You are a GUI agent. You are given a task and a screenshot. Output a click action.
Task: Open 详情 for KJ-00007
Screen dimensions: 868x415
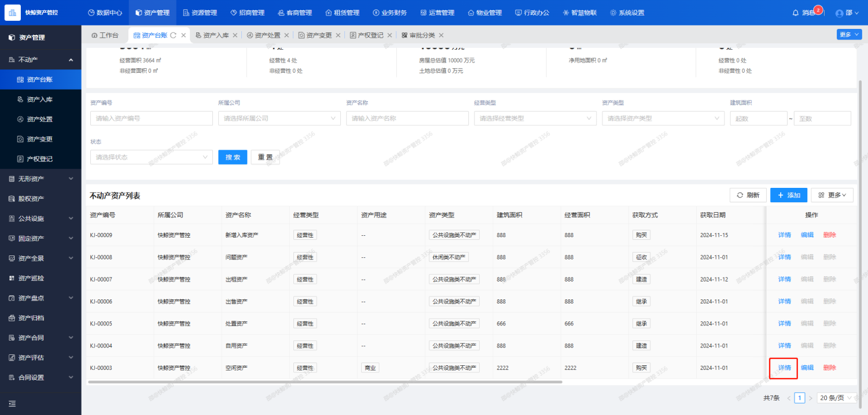[784, 279]
